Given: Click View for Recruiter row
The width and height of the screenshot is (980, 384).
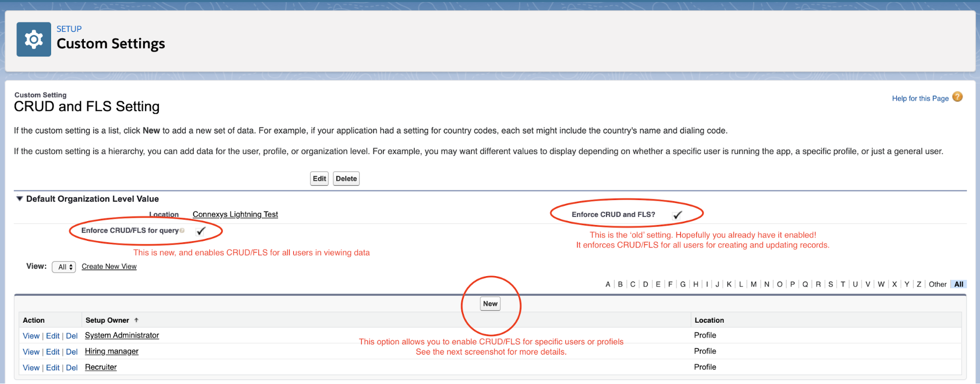Looking at the screenshot, I should click(31, 367).
